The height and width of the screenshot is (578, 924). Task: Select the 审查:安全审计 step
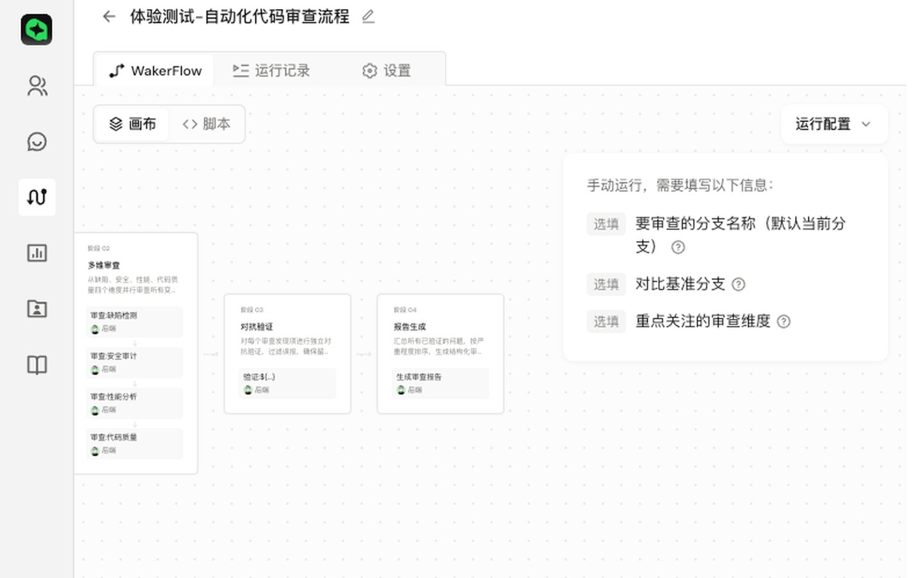[134, 362]
